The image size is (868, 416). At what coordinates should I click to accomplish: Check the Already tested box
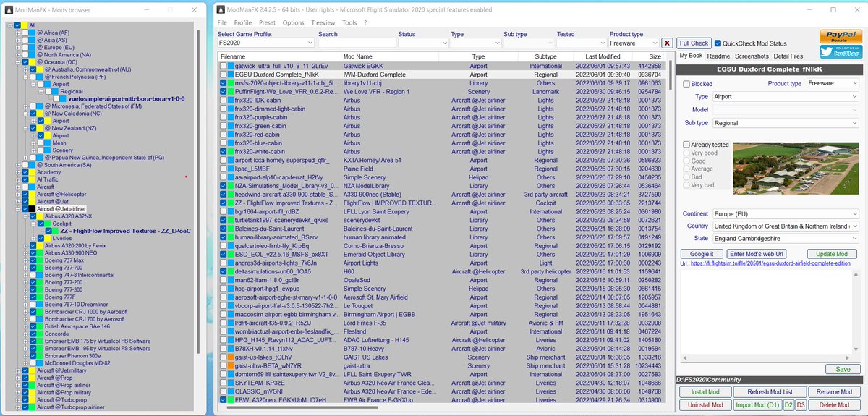coord(686,145)
